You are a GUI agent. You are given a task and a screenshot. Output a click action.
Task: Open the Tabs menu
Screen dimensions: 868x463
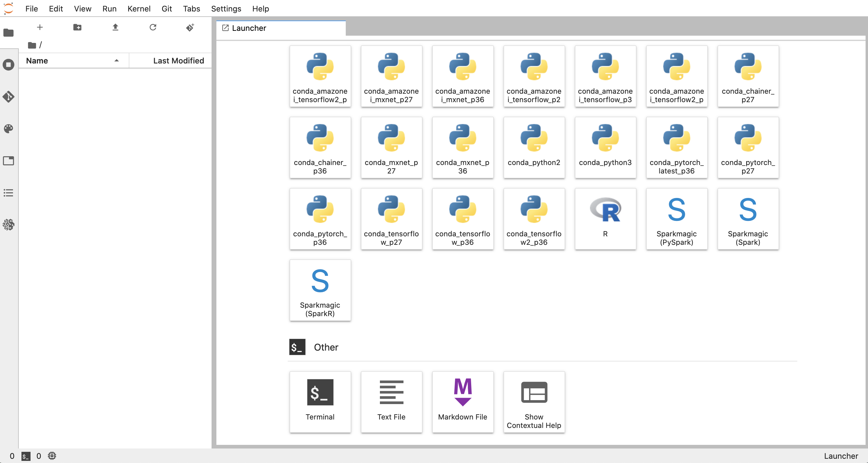(x=192, y=9)
